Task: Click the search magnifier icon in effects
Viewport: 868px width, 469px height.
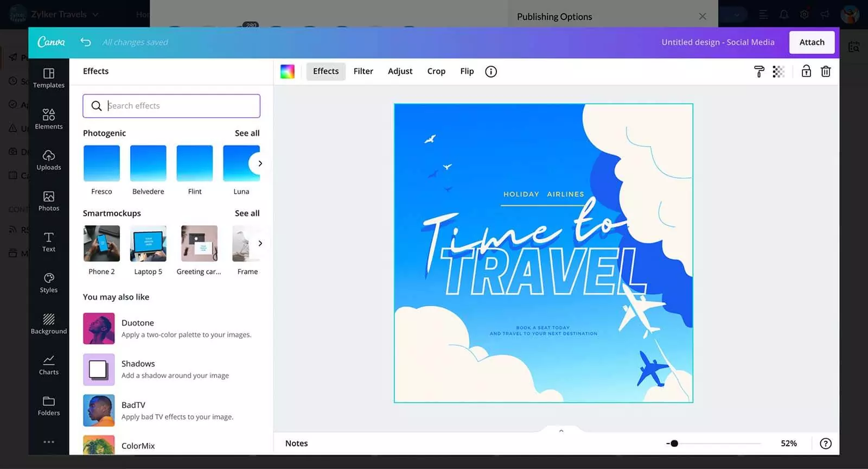Action: click(97, 106)
